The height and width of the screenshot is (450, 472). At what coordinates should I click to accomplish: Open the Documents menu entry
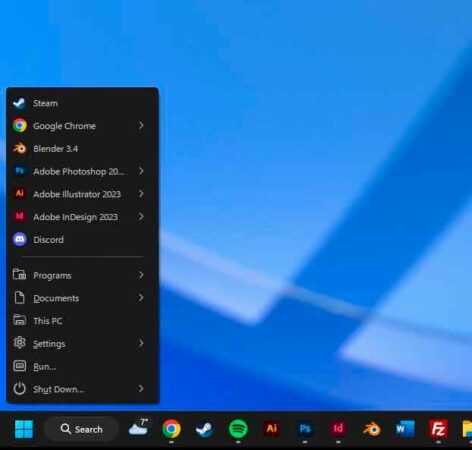[82, 298]
